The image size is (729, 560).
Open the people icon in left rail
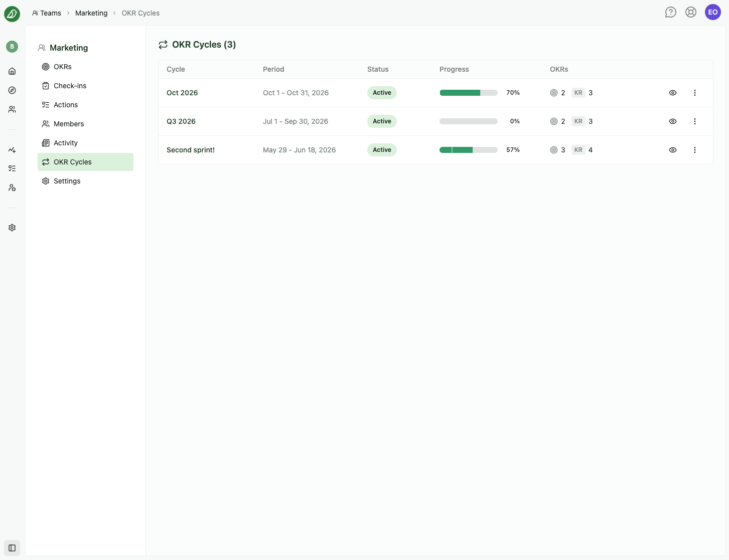pos(12,109)
